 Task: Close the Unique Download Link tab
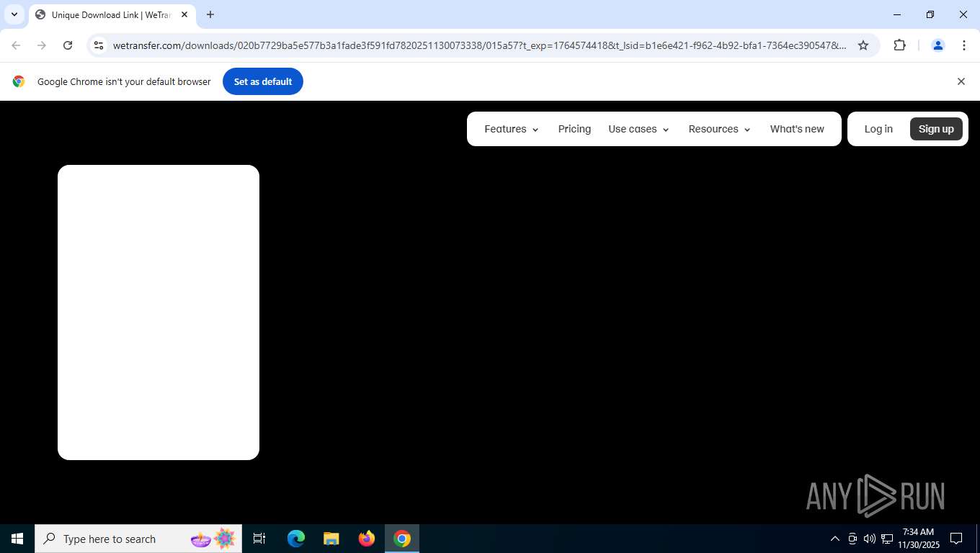pos(184,14)
